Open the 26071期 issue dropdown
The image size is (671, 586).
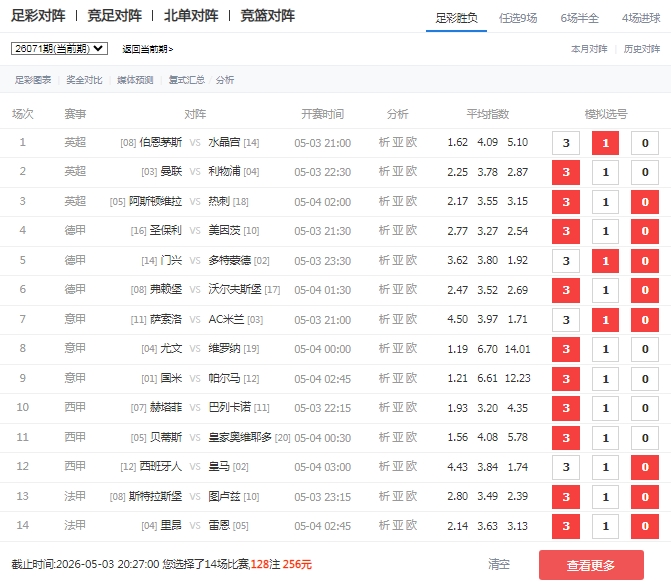pyautogui.click(x=59, y=49)
